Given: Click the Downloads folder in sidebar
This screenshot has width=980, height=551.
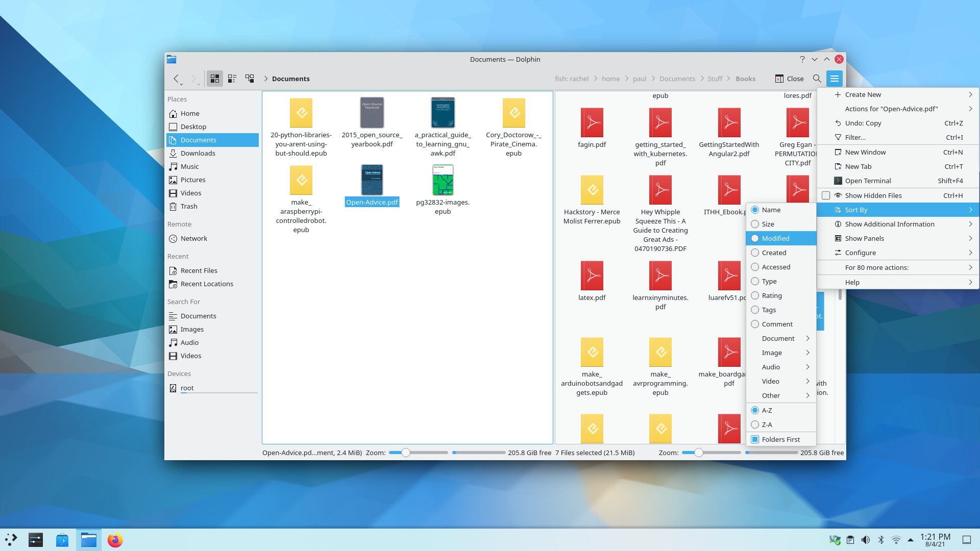Looking at the screenshot, I should 198,153.
